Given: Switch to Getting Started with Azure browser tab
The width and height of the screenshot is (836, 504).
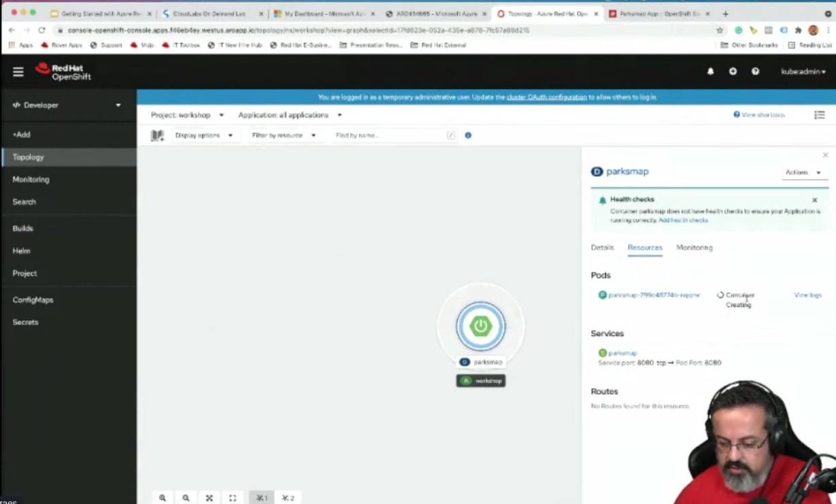Looking at the screenshot, I should pos(101,14).
